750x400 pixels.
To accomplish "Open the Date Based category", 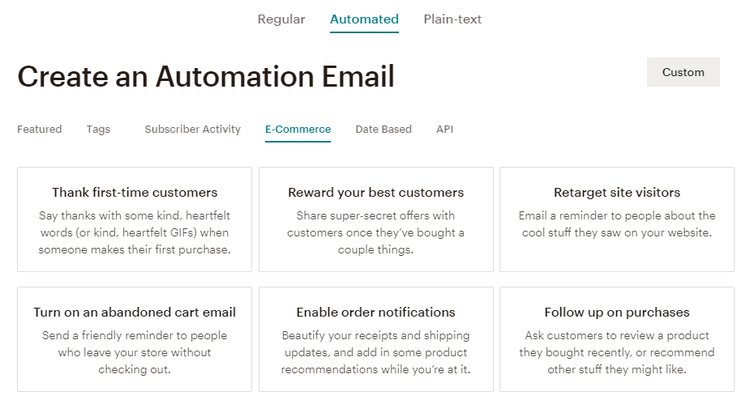I will (x=383, y=129).
